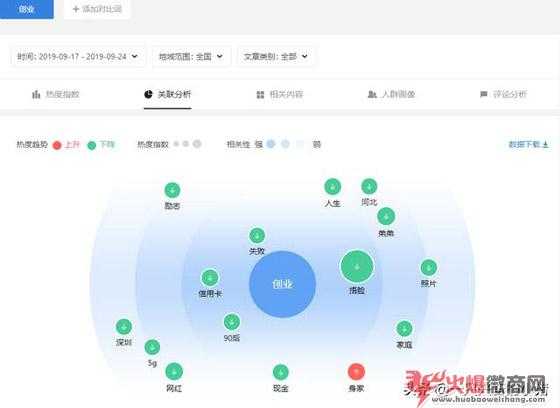The height and width of the screenshot is (408, 560).
Task: Click the 数据下载 download link
Action: 528,144
